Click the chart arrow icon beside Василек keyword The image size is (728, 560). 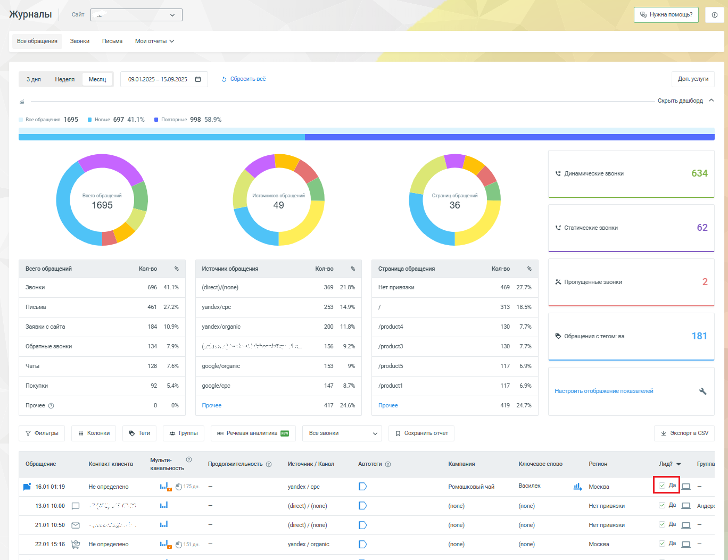click(577, 487)
